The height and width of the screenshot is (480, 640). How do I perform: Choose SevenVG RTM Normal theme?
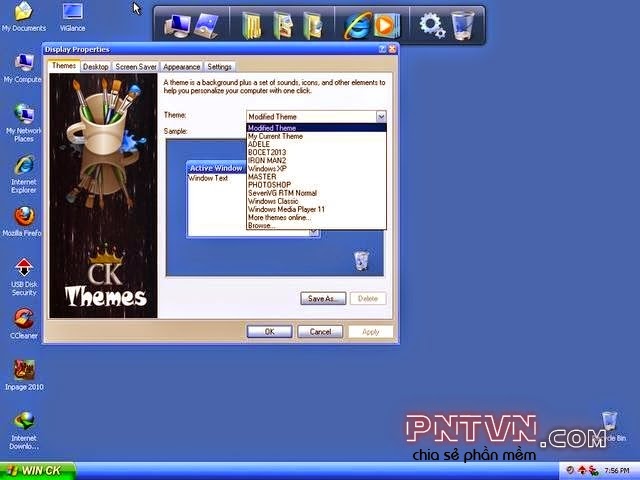point(316,193)
